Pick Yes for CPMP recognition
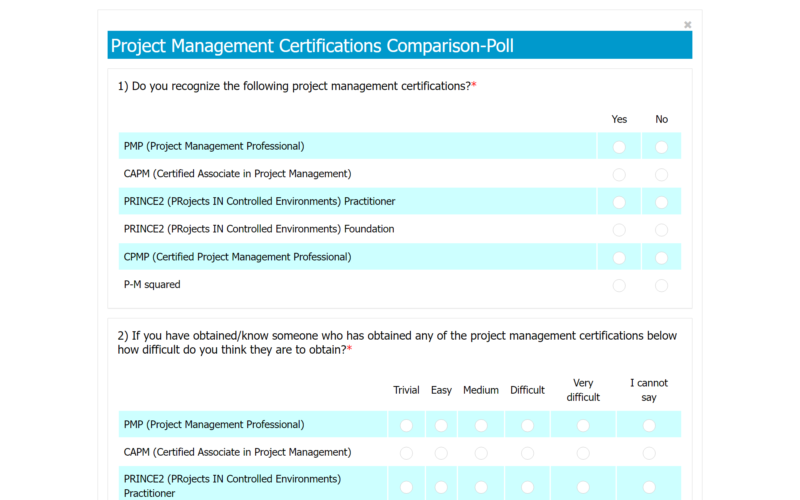This screenshot has height=500, width=800. pyautogui.click(x=619, y=258)
